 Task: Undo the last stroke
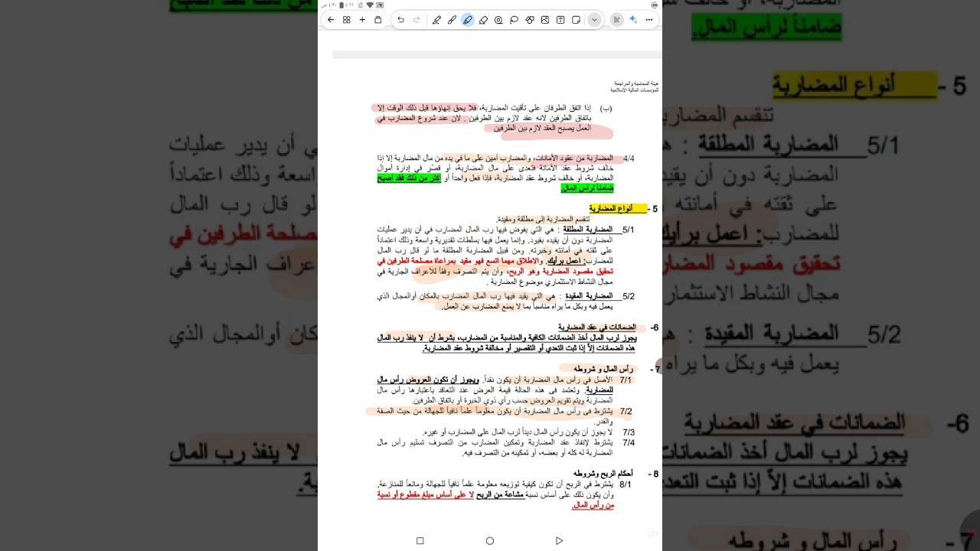click(x=400, y=20)
